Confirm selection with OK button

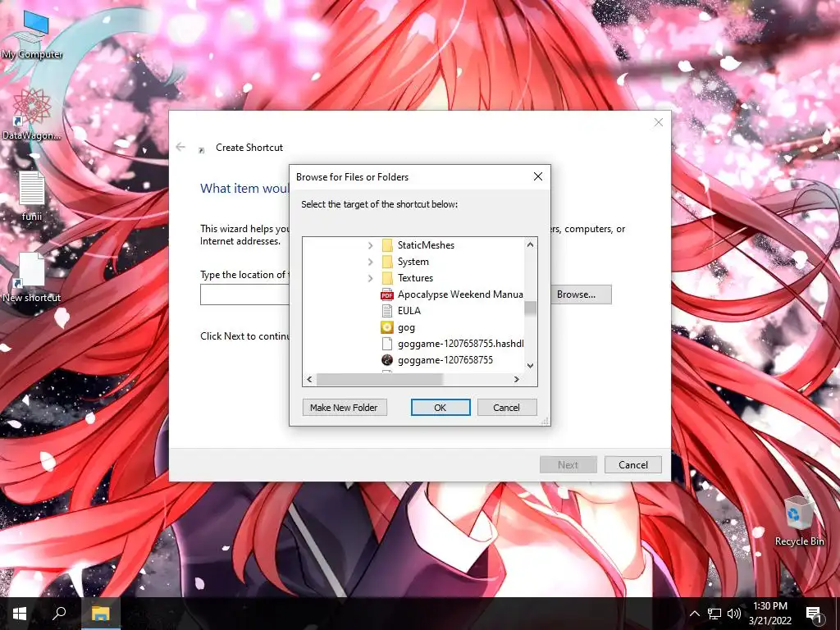click(441, 408)
